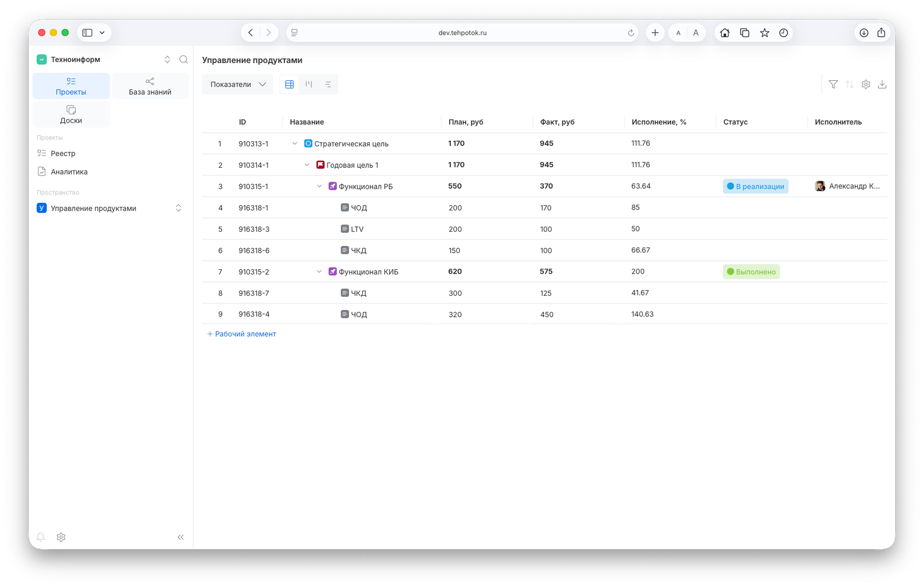Collapse the Годовая цель 1 row
The height and width of the screenshot is (587, 924).
click(x=307, y=165)
